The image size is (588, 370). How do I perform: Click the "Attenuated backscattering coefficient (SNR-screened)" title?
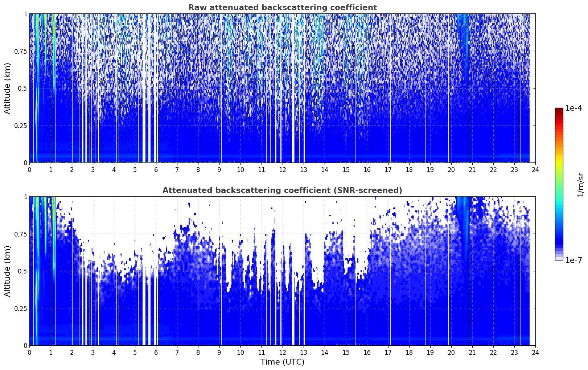pos(282,190)
